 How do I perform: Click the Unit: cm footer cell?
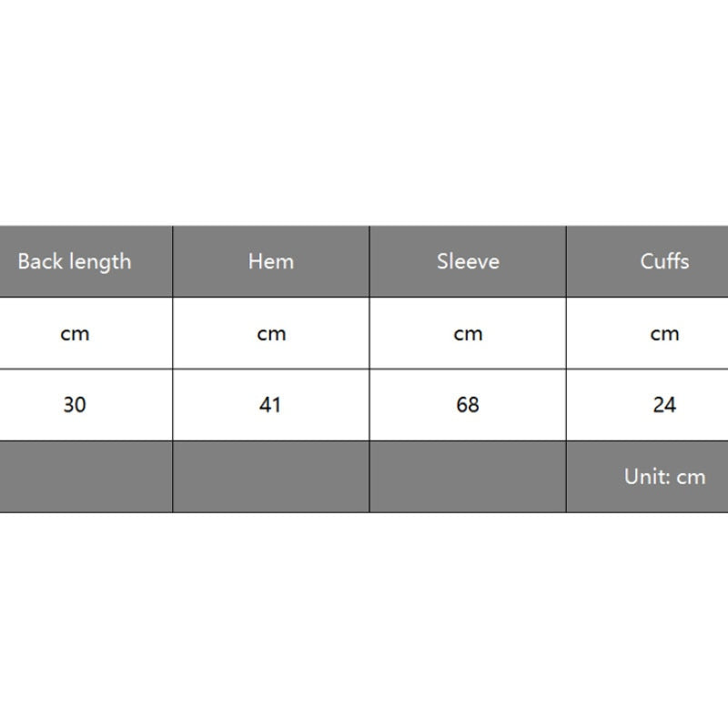[664, 476]
